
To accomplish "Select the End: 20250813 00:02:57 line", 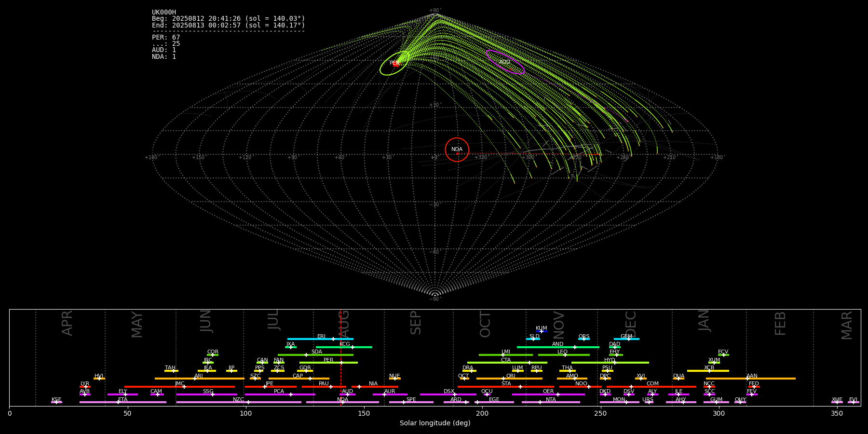I will pyautogui.click(x=229, y=25).
